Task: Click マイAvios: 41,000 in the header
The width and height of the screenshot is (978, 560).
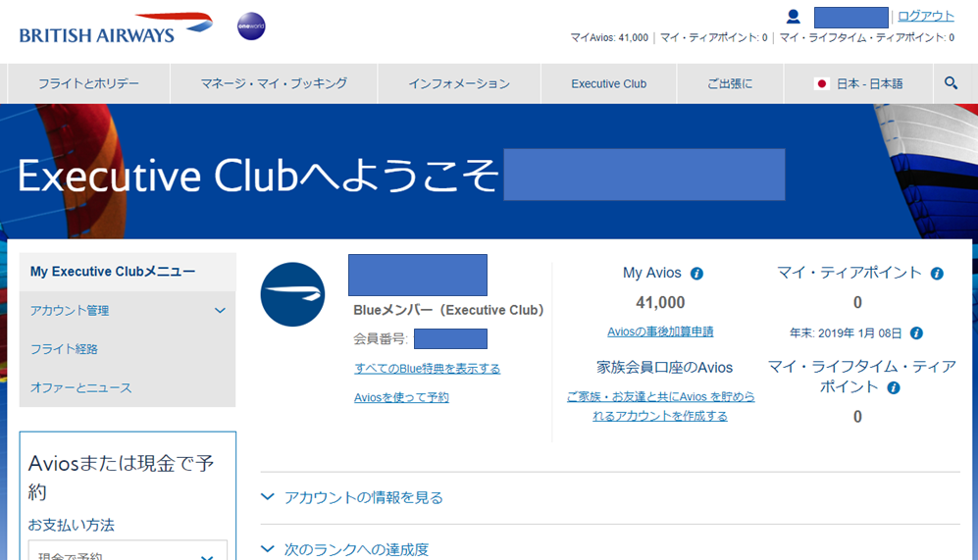Action: 609,38
